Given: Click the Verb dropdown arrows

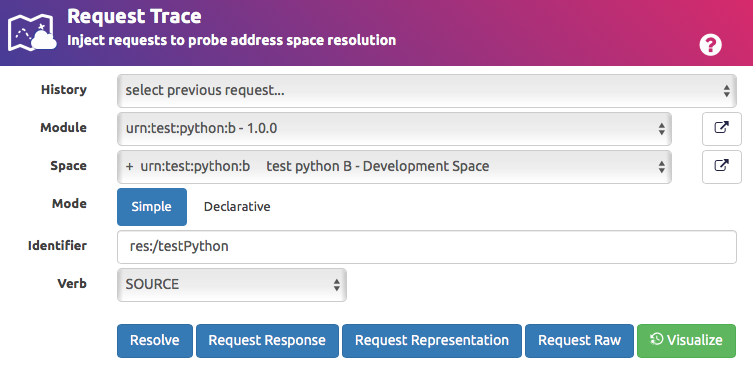Looking at the screenshot, I should click(x=337, y=285).
